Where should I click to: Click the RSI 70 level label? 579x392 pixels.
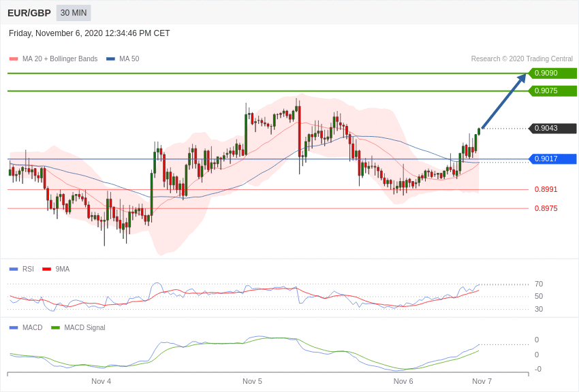(x=539, y=284)
